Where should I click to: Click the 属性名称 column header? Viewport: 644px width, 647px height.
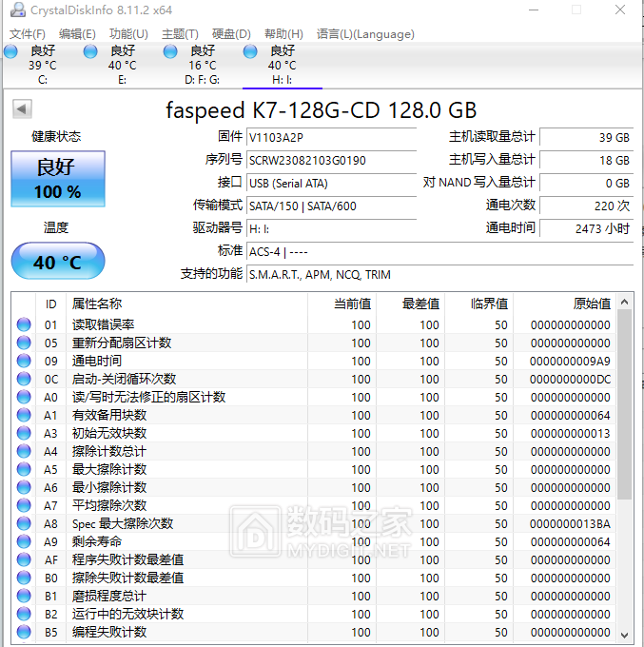[x=186, y=304]
